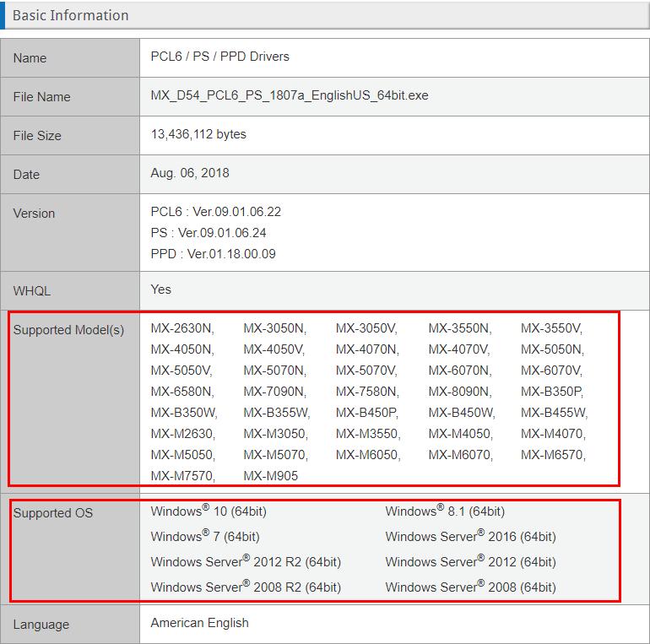Click model MX-M905 in the list
The image size is (650, 644).
coord(270,476)
